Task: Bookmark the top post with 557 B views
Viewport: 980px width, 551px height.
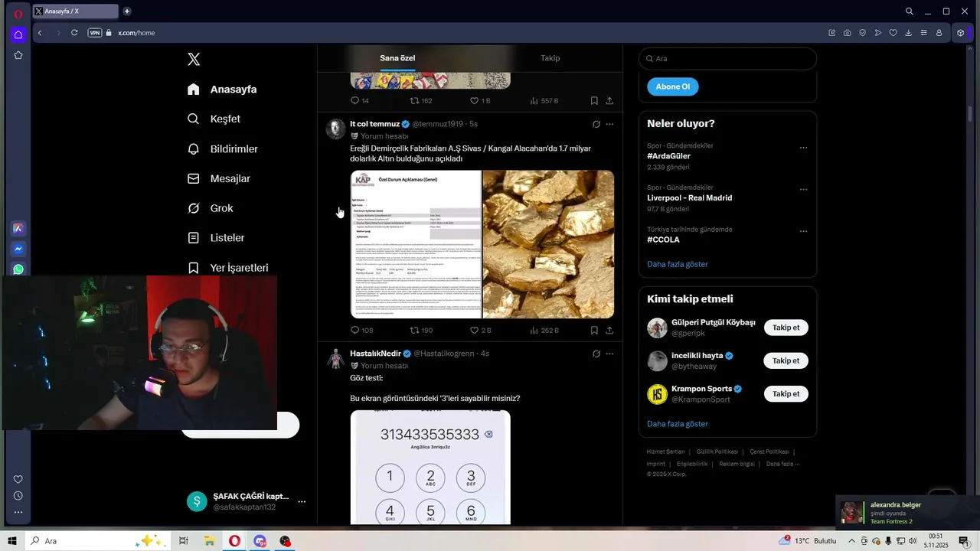Action: coord(594,101)
